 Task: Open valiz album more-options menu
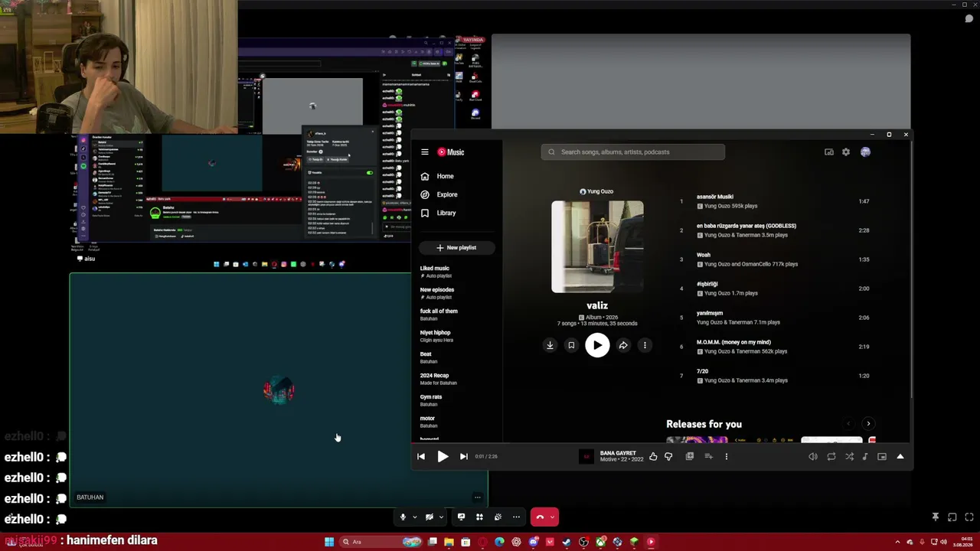tap(645, 345)
